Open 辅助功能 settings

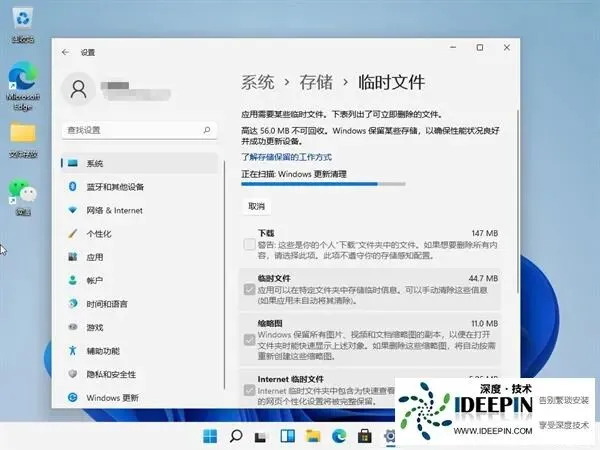pos(140,350)
